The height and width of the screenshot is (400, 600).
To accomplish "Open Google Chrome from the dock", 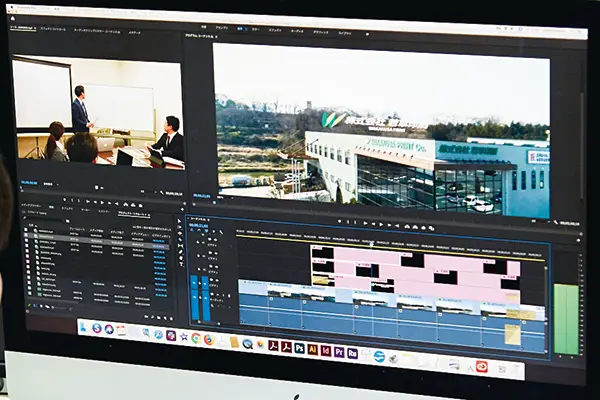I will (196, 338).
